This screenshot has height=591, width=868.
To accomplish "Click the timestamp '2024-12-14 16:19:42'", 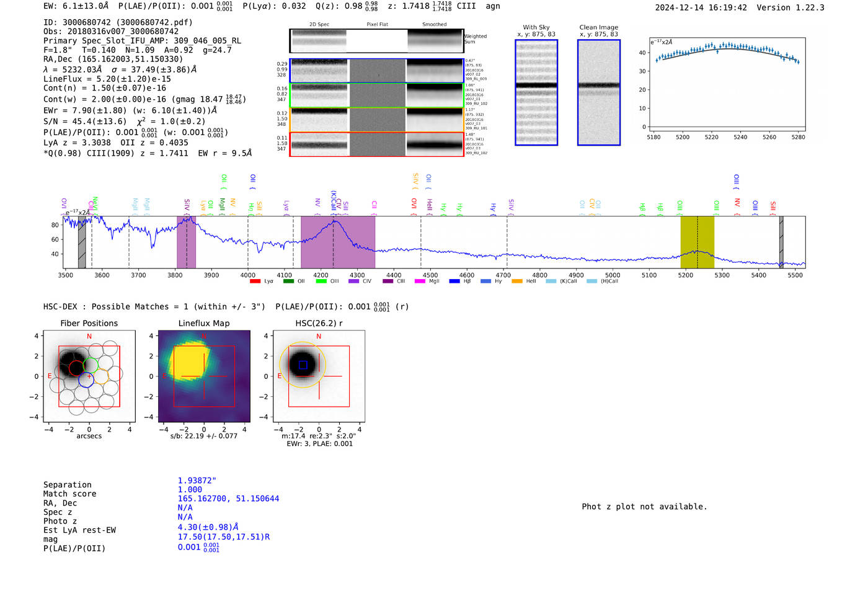I will click(x=701, y=8).
